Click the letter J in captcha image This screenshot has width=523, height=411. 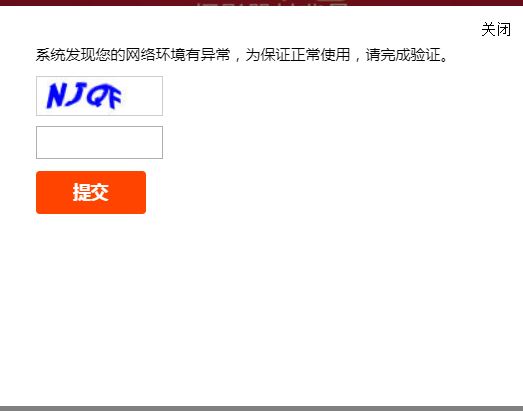coord(77,94)
